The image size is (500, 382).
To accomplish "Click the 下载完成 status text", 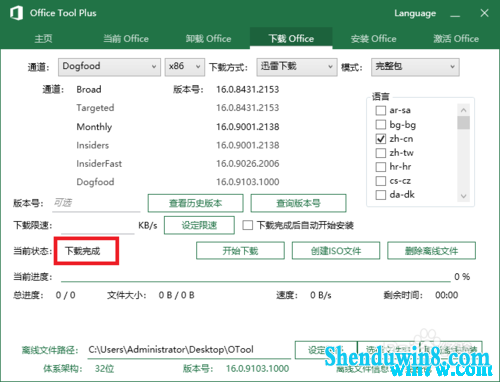I will click(82, 251).
